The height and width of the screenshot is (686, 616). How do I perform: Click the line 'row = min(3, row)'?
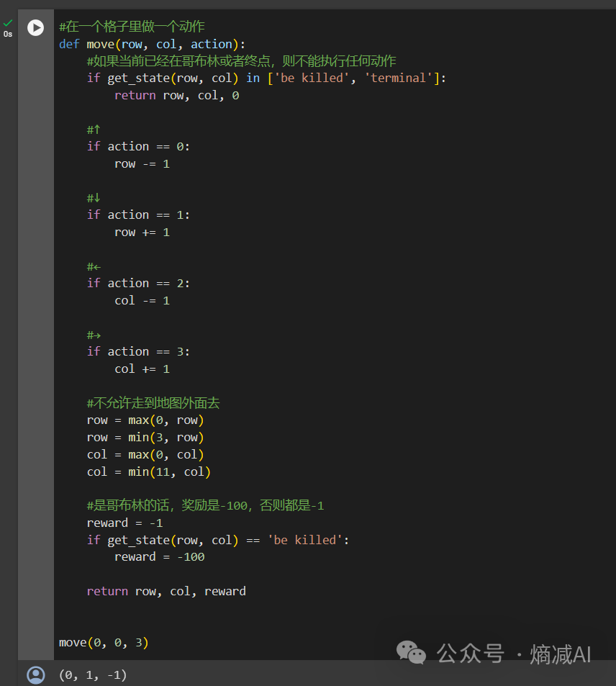[x=145, y=438]
